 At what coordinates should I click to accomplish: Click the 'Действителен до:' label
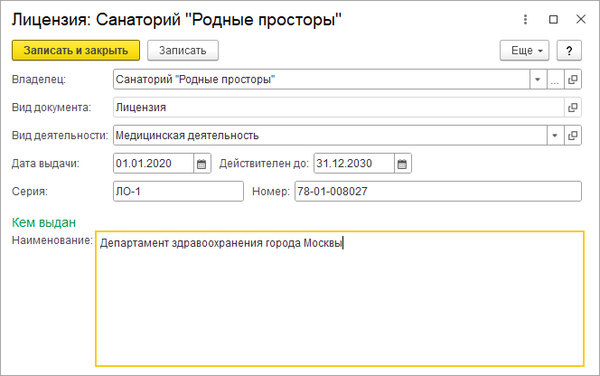pos(264,164)
